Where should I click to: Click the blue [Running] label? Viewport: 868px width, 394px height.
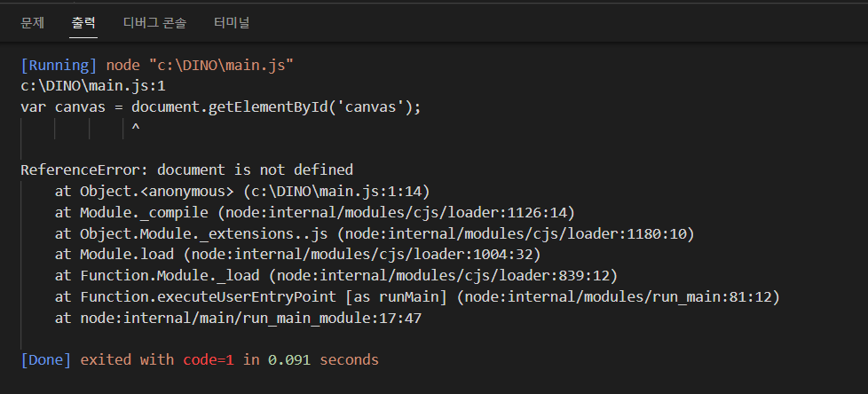(x=59, y=66)
